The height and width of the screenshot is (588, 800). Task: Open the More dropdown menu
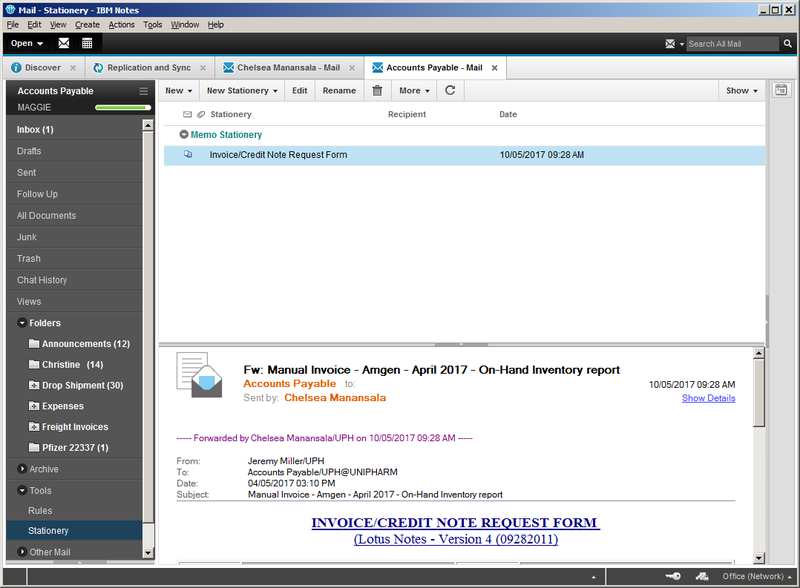[414, 90]
